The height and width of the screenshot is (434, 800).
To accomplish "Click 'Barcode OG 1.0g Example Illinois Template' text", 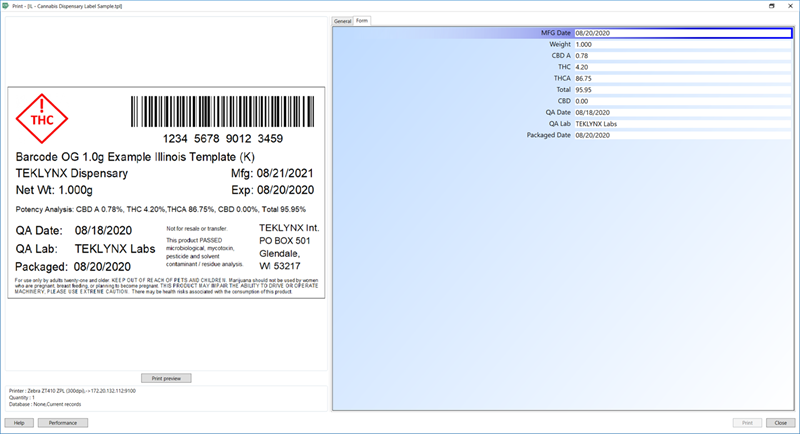I will [x=135, y=157].
